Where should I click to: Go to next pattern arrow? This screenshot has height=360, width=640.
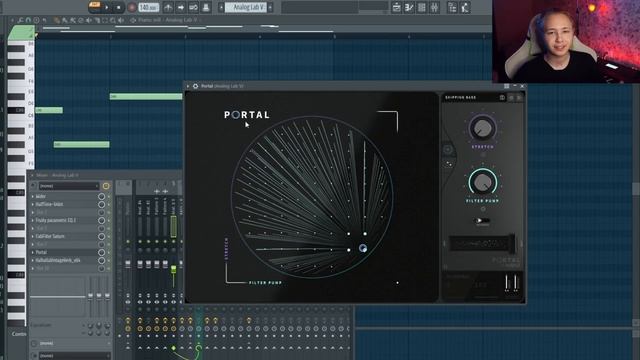click(270, 7)
